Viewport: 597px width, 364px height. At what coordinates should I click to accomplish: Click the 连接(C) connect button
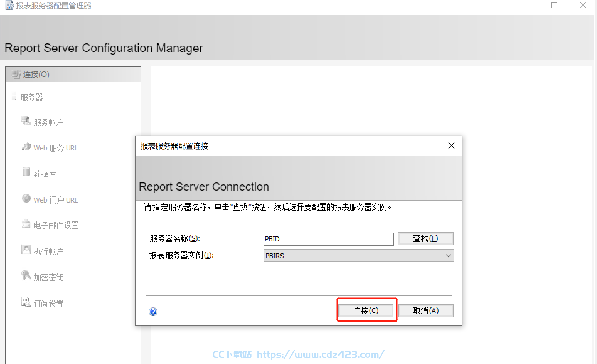(x=366, y=310)
